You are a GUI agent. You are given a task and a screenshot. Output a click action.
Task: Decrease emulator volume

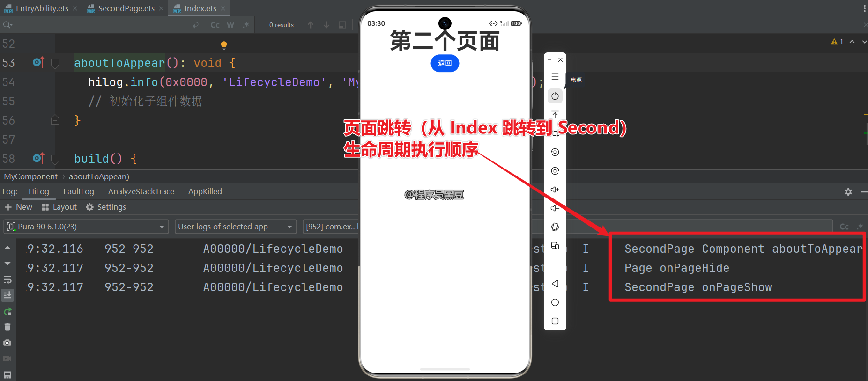555,208
